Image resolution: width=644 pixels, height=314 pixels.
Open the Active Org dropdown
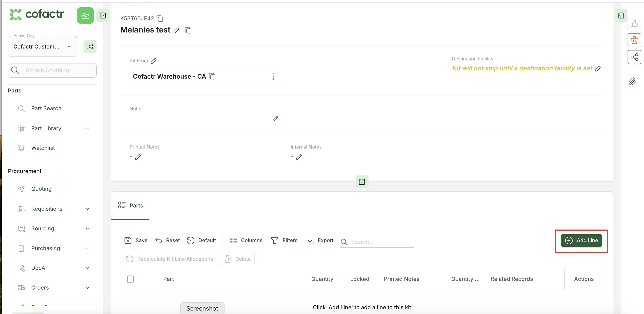(43, 47)
